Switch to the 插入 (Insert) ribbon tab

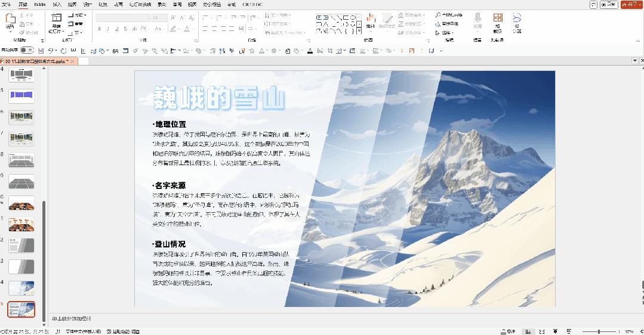(x=57, y=5)
